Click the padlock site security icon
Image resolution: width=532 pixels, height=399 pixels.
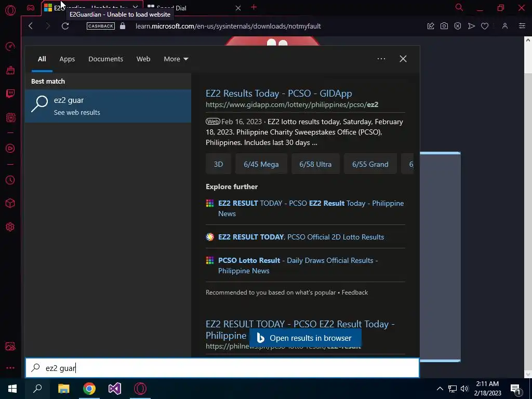coord(123,26)
